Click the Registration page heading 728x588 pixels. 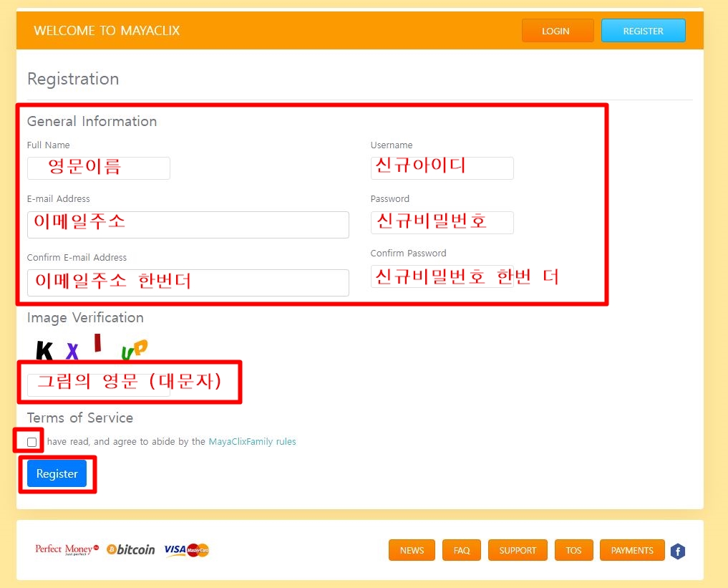point(73,79)
